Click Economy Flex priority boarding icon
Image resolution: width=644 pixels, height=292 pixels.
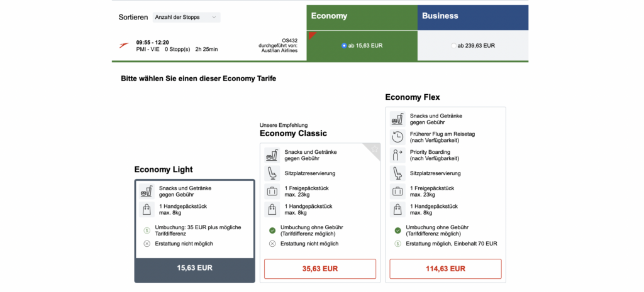point(397,154)
